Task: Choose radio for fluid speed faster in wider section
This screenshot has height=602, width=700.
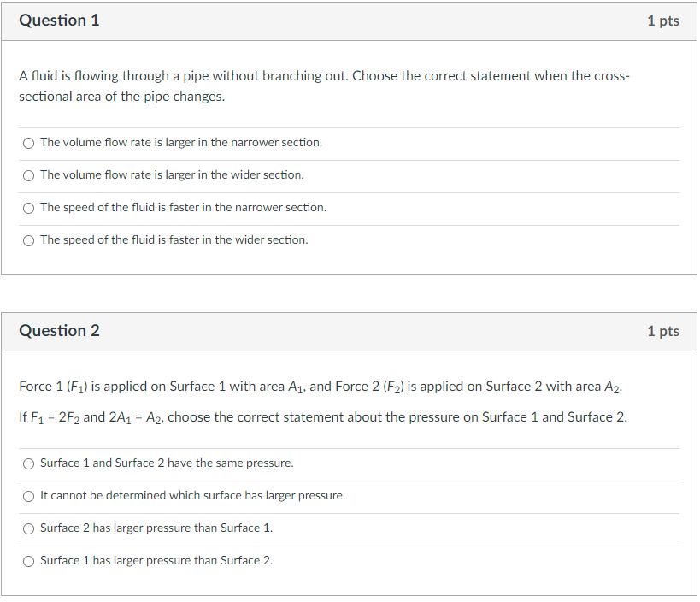Action: [x=28, y=240]
